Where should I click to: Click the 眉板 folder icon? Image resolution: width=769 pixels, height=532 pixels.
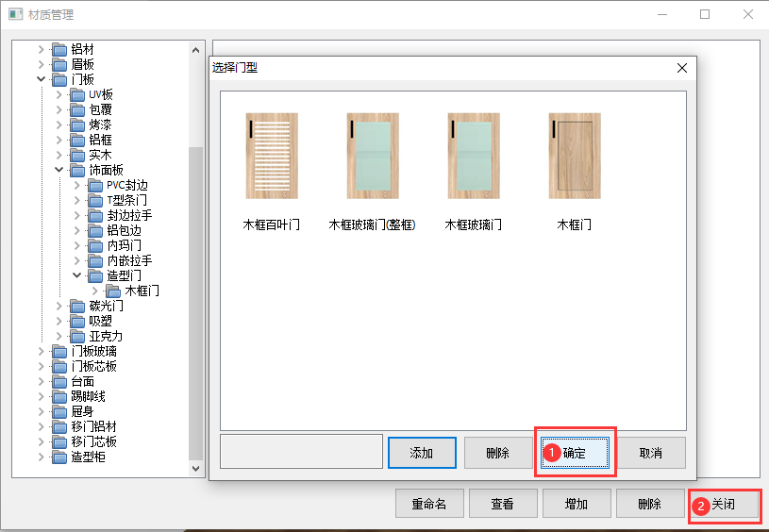tap(59, 65)
